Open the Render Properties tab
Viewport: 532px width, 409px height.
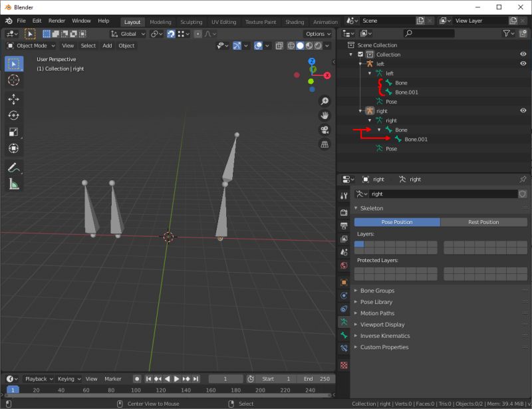coord(344,211)
